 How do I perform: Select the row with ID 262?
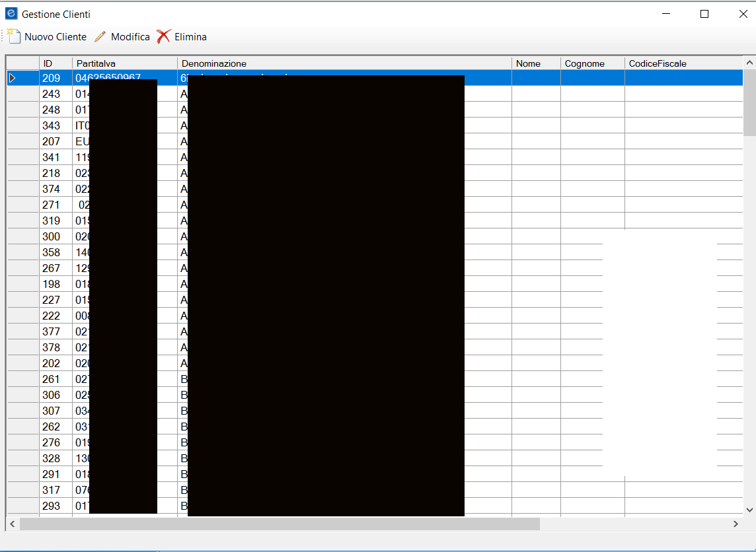375,427
